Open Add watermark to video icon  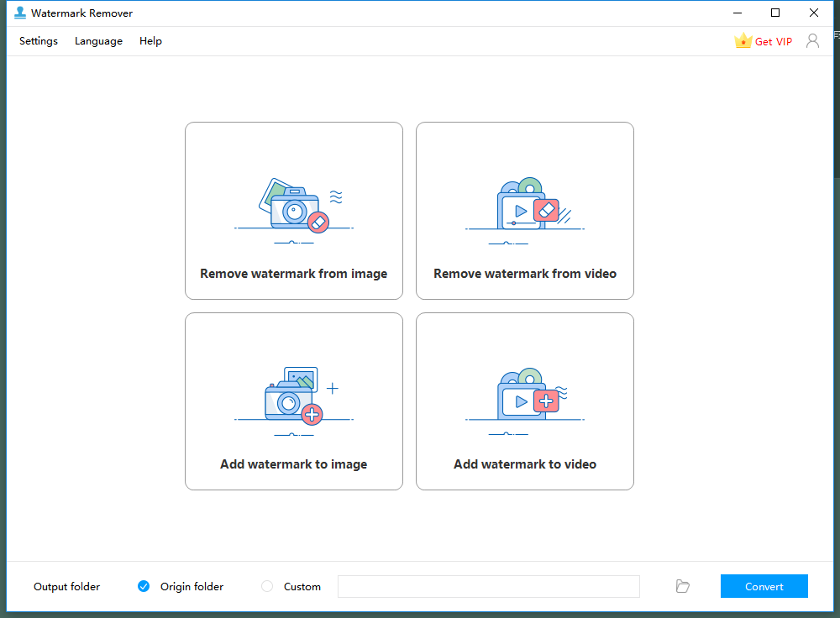pos(525,401)
